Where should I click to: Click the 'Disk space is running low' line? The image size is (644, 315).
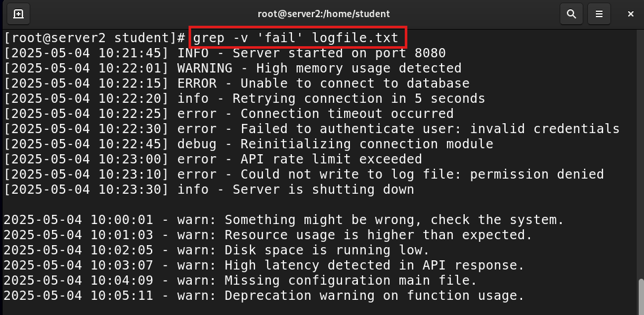216,250
